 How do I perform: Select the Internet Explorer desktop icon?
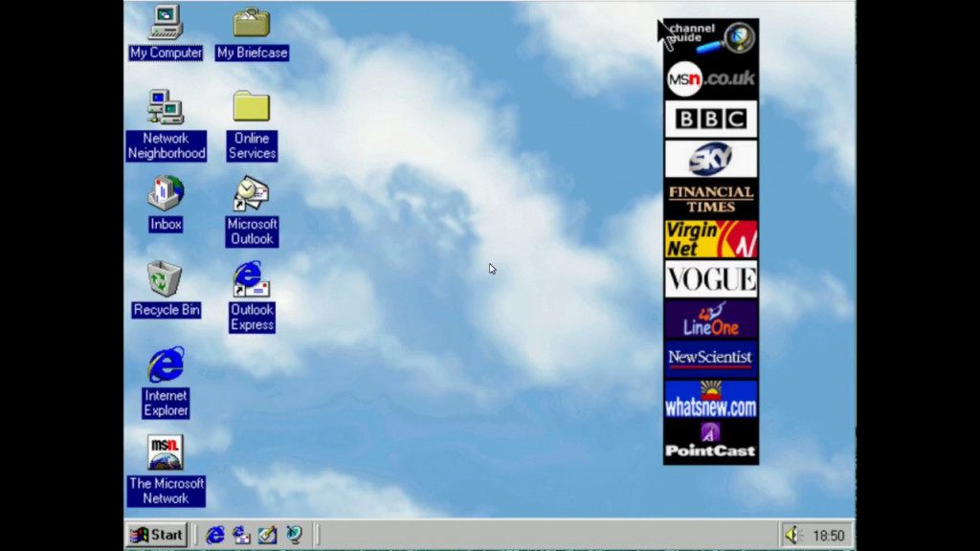[x=166, y=383]
